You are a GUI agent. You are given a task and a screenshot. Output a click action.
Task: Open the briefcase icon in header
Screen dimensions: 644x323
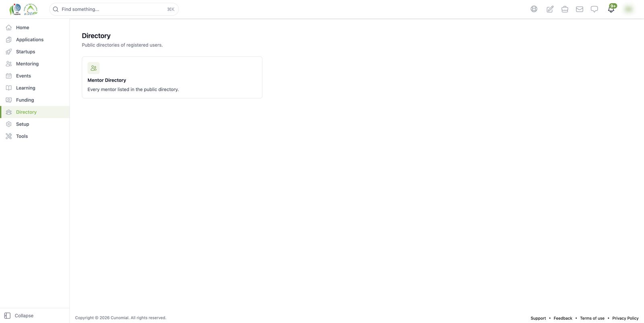pyautogui.click(x=565, y=9)
